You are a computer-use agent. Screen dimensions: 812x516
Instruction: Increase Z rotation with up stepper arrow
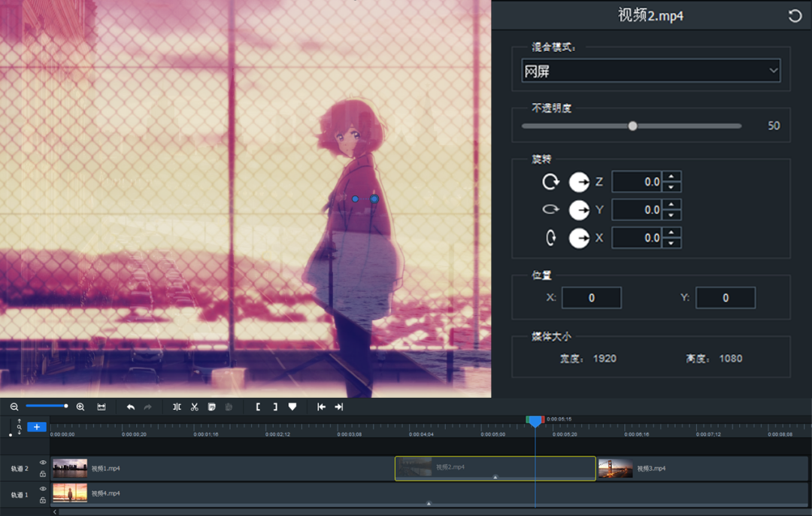point(671,177)
